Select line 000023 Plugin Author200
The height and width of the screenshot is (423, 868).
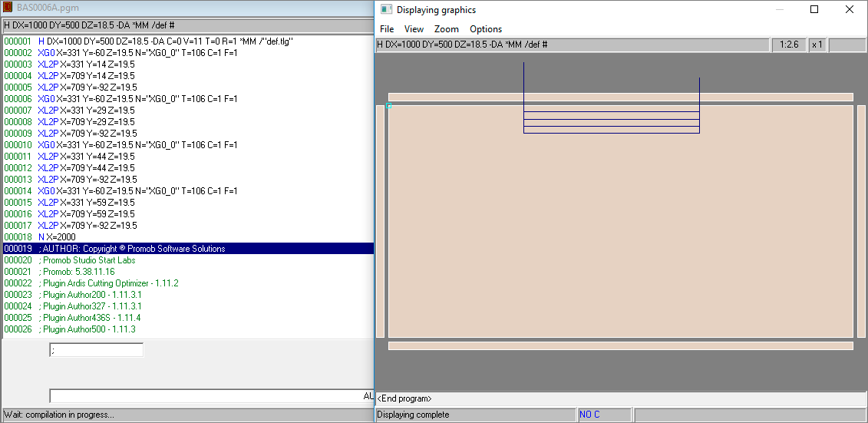pyautogui.click(x=188, y=295)
